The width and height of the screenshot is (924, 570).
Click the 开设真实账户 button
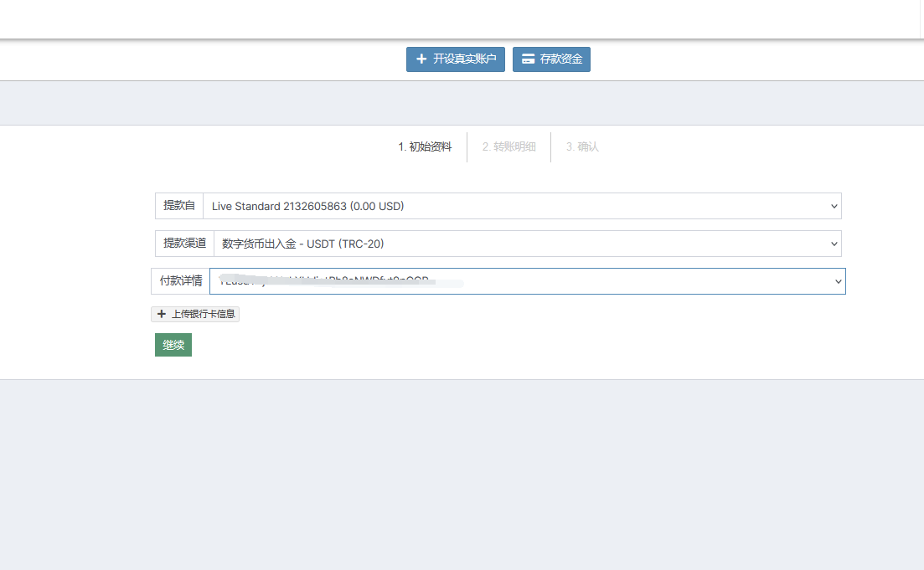pos(456,59)
